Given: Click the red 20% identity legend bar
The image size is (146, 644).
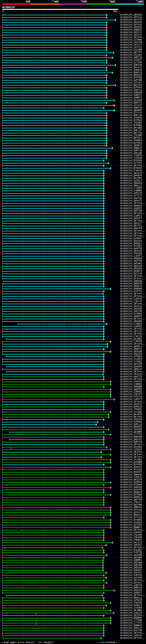Looking at the screenshot, I should (x=16, y=4).
